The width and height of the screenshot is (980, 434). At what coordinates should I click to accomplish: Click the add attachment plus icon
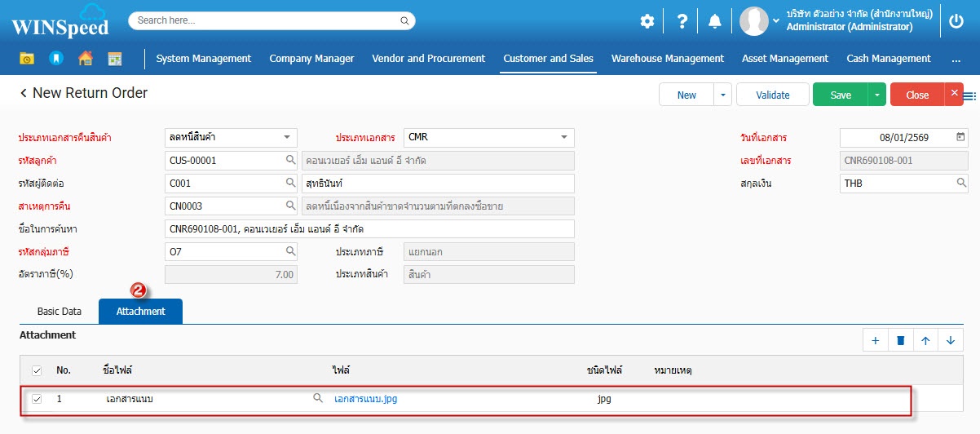pyautogui.click(x=876, y=341)
